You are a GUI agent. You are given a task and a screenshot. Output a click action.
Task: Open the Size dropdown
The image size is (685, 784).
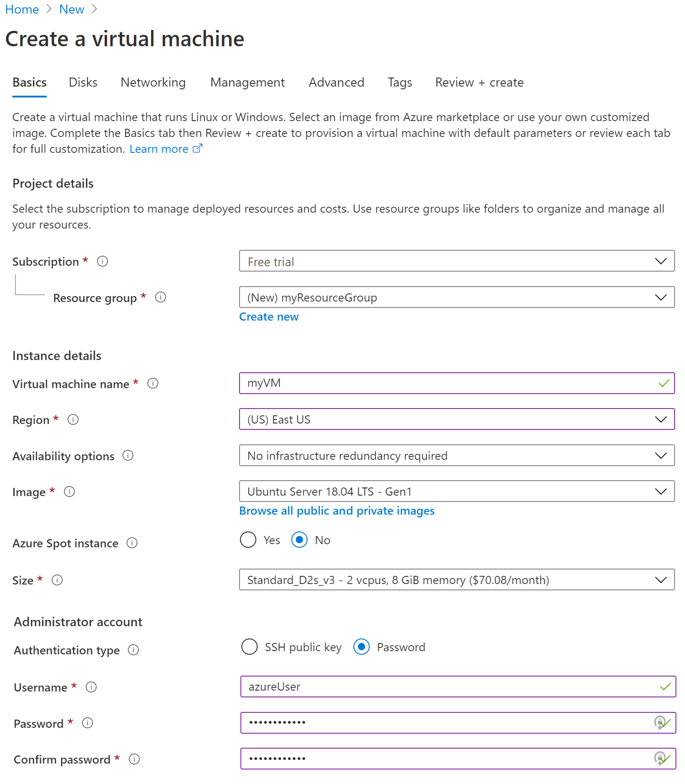click(456, 579)
